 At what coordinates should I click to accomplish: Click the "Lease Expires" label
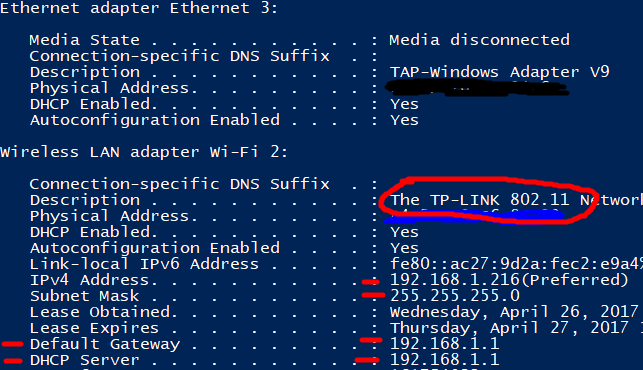point(94,328)
